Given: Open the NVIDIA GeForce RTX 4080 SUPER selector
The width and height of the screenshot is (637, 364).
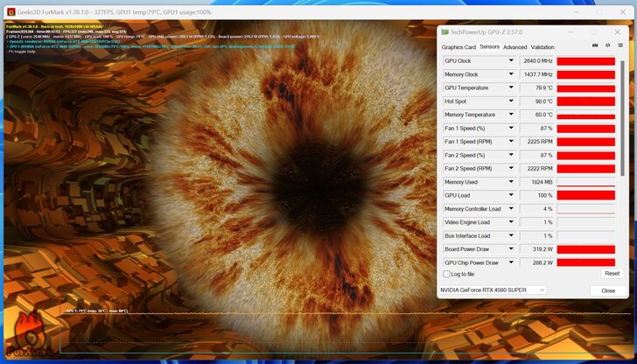Looking at the screenshot, I should (x=493, y=290).
